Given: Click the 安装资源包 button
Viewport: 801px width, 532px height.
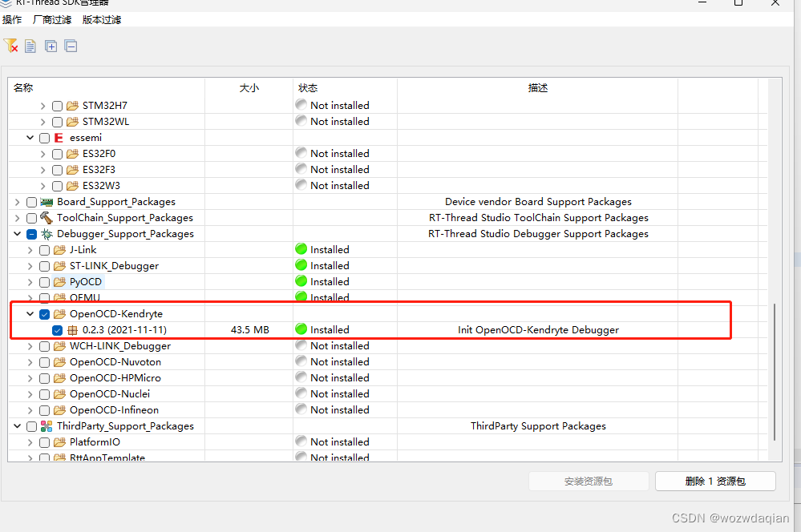Looking at the screenshot, I should (x=589, y=481).
